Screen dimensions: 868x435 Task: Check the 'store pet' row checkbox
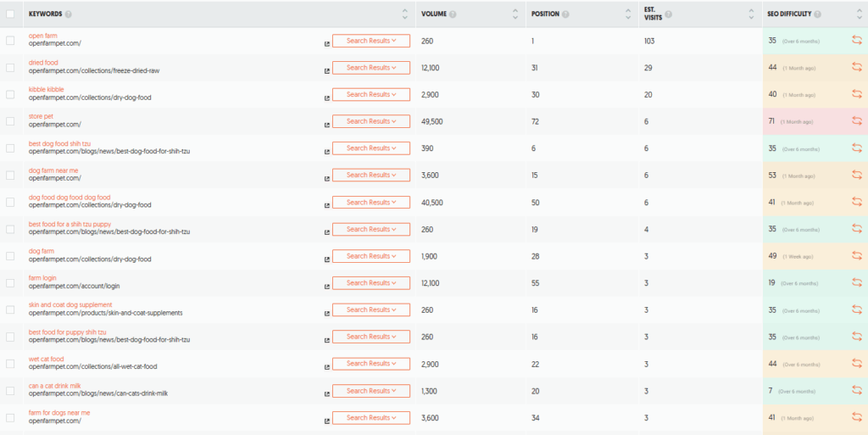click(10, 121)
